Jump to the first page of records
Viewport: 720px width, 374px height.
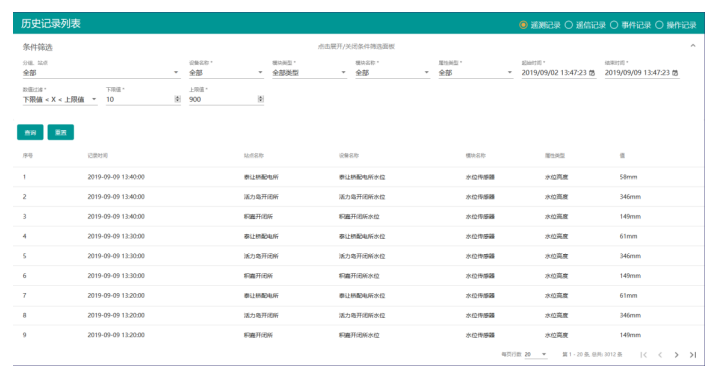(x=644, y=355)
